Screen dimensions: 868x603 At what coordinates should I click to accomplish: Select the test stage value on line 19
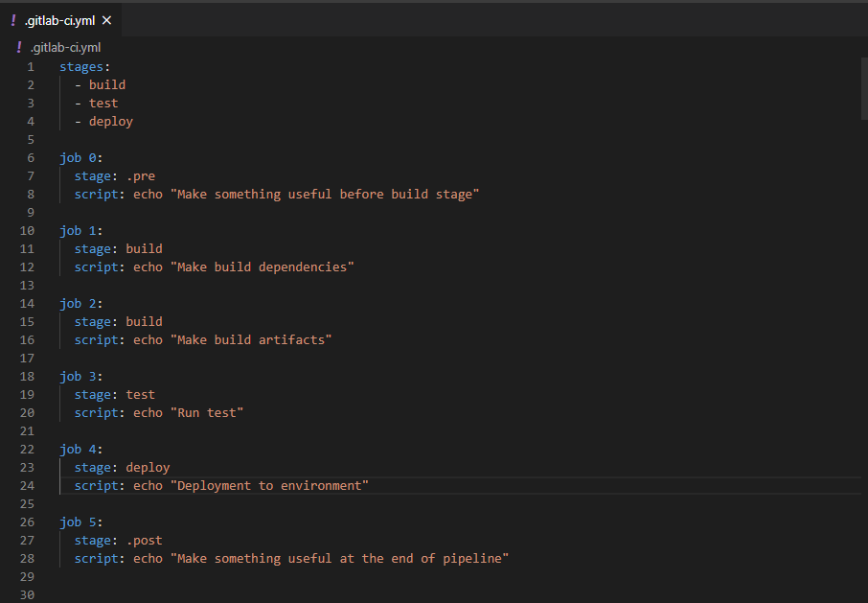(x=139, y=394)
